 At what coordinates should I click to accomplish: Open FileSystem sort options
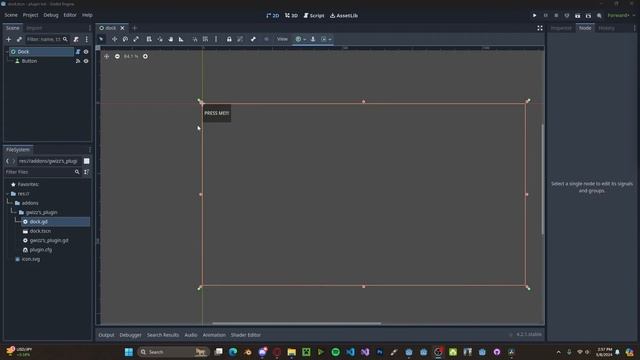[x=87, y=172]
